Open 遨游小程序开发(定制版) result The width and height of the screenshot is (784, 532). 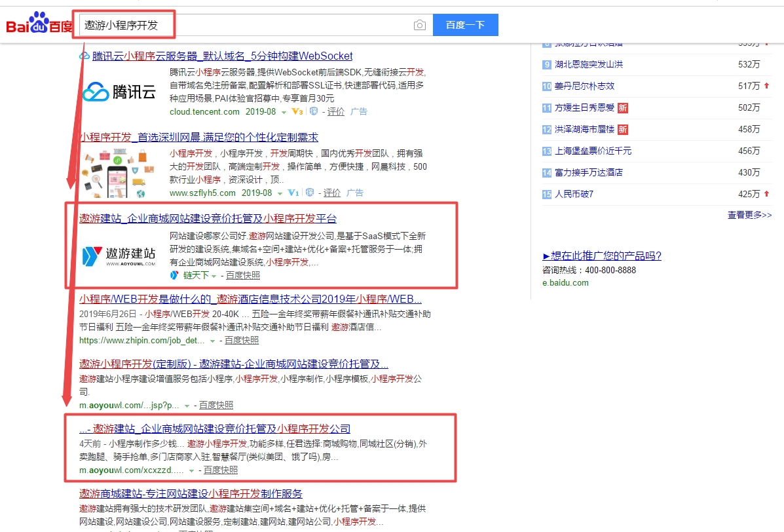point(234,364)
